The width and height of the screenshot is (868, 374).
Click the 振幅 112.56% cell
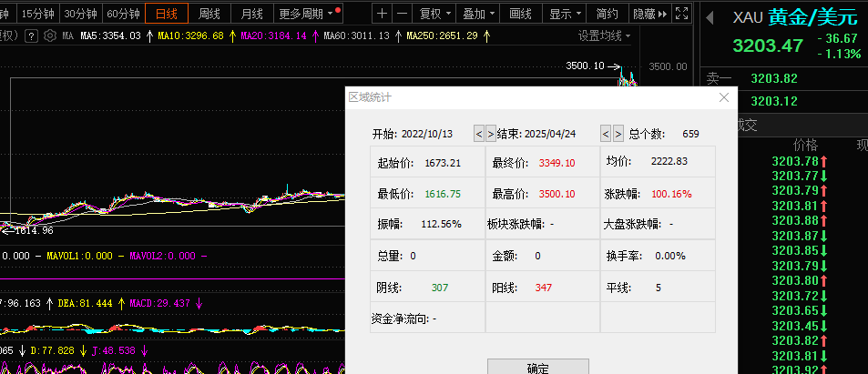click(x=427, y=224)
